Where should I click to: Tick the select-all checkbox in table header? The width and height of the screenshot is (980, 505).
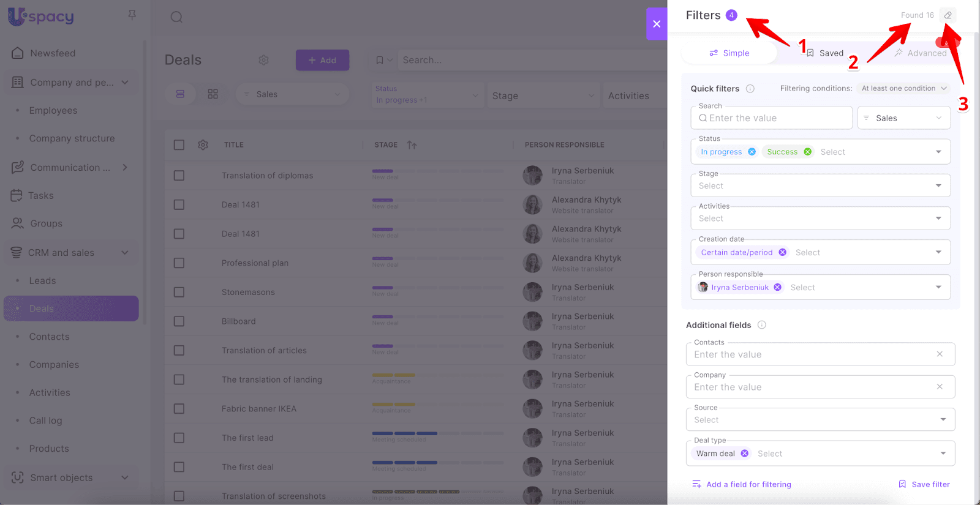pos(179,145)
